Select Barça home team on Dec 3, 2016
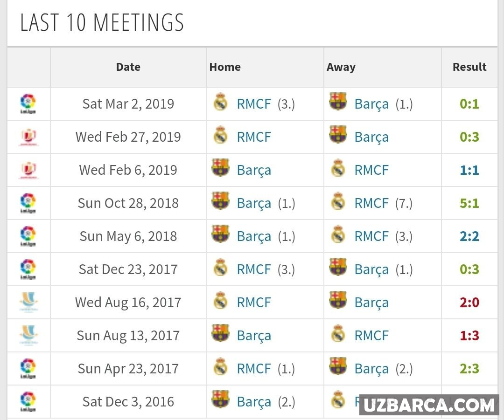The width and height of the screenshot is (504, 420). 254,402
